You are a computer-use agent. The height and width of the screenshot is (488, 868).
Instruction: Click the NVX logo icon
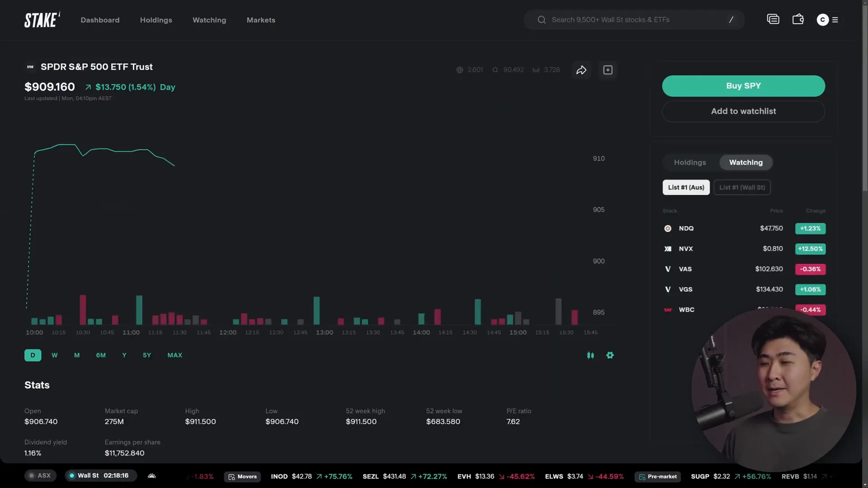click(668, 249)
